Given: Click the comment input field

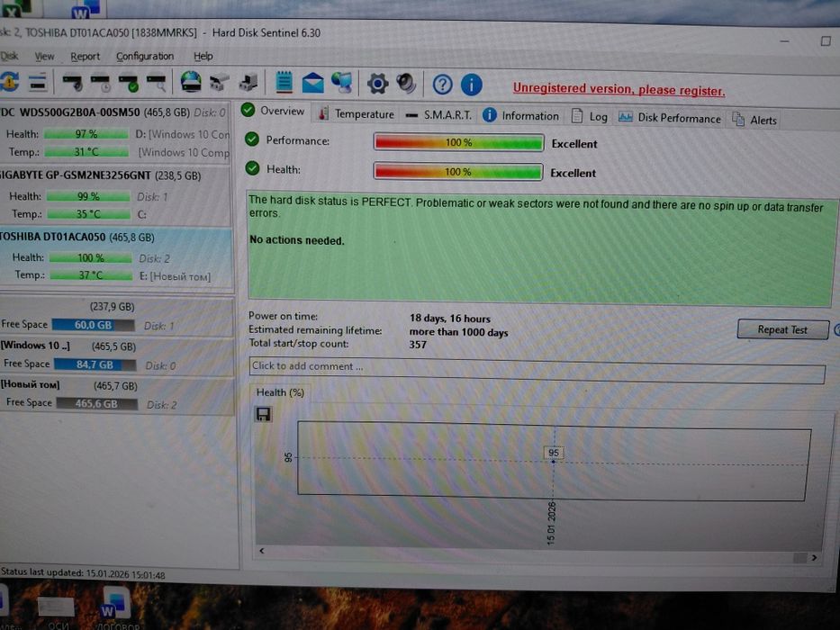Looking at the screenshot, I should pos(537,369).
